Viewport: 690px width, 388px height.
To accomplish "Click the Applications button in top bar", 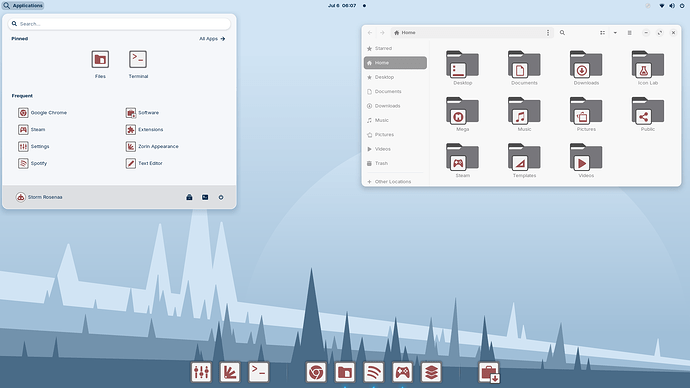I will pyautogui.click(x=23, y=6).
